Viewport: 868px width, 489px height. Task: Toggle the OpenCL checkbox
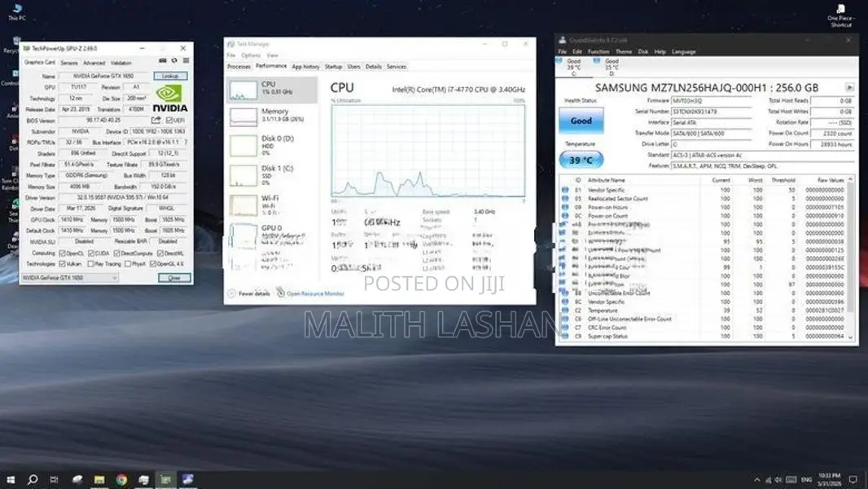point(62,253)
